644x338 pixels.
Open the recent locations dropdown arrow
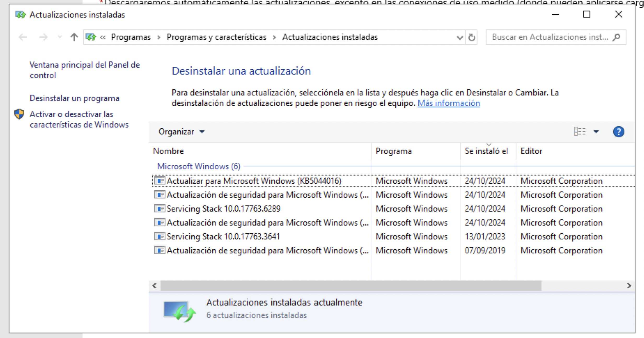(60, 37)
